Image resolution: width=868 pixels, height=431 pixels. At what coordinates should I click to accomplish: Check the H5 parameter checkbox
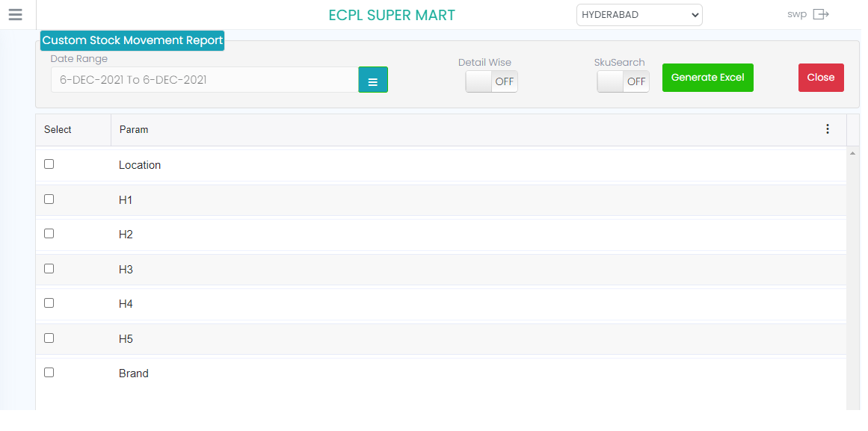point(49,338)
